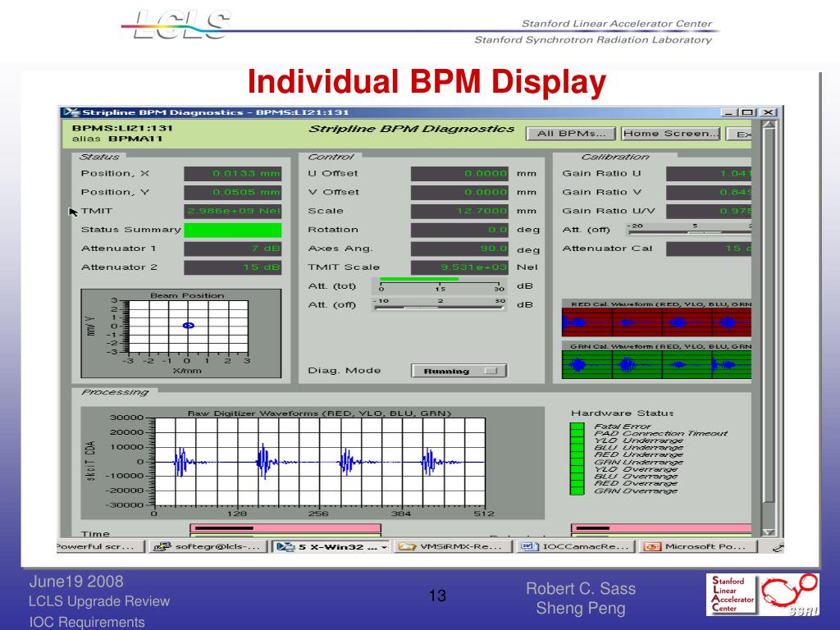
Task: Edit the Scale value 12.7000
Action: [x=459, y=211]
